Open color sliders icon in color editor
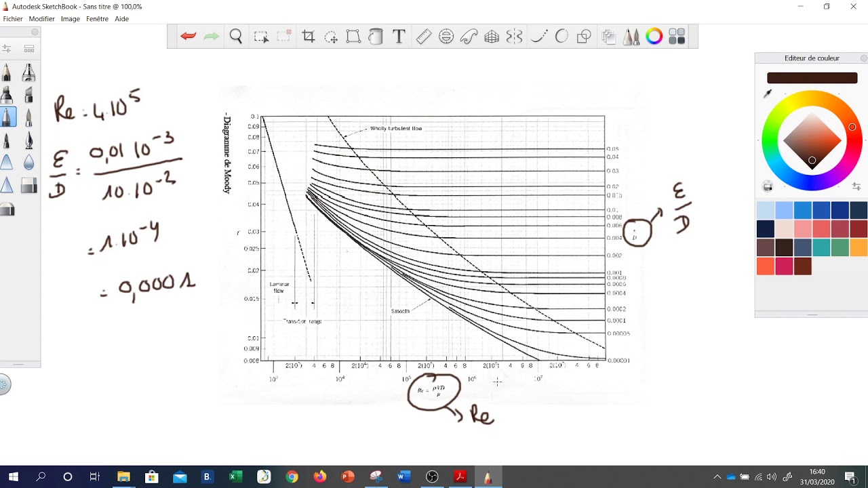The width and height of the screenshot is (868, 488). (856, 186)
